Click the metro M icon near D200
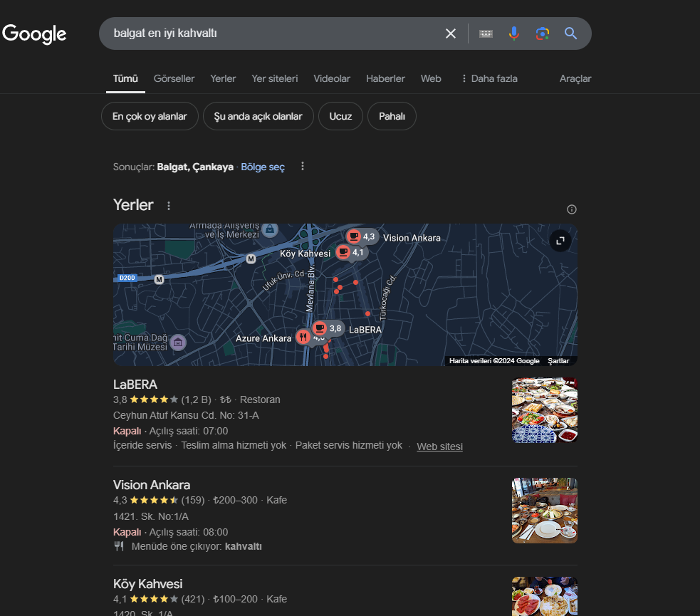Screen dimensions: 700x616 point(159,279)
